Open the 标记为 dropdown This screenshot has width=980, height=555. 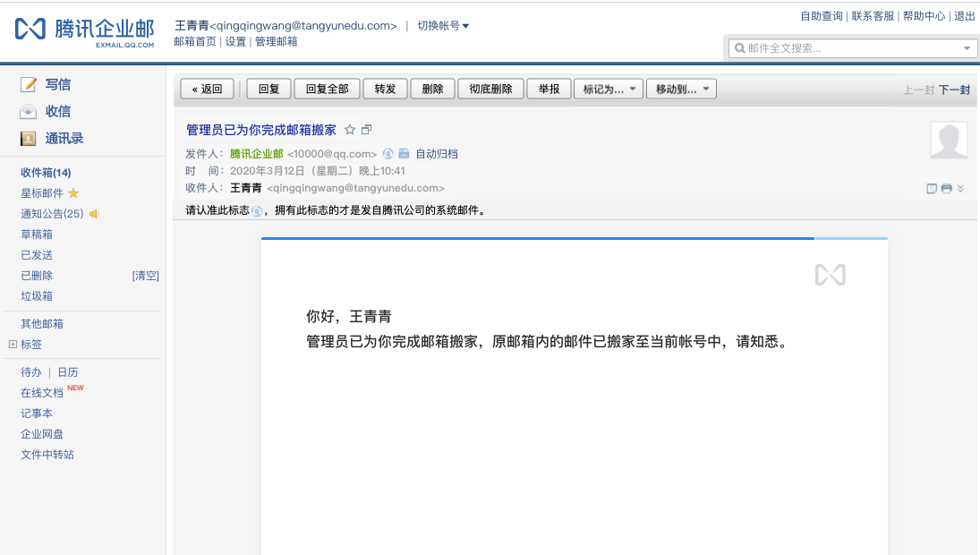(x=609, y=89)
